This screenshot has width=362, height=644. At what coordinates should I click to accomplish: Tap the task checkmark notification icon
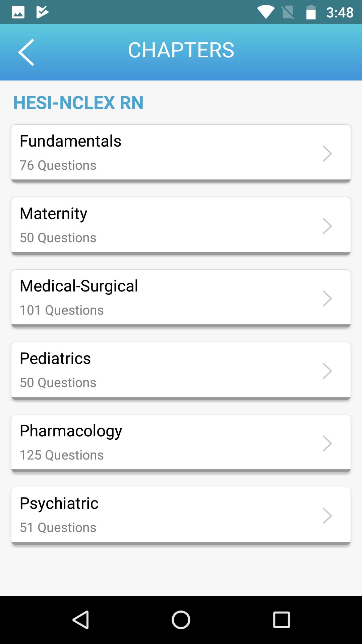(42, 12)
